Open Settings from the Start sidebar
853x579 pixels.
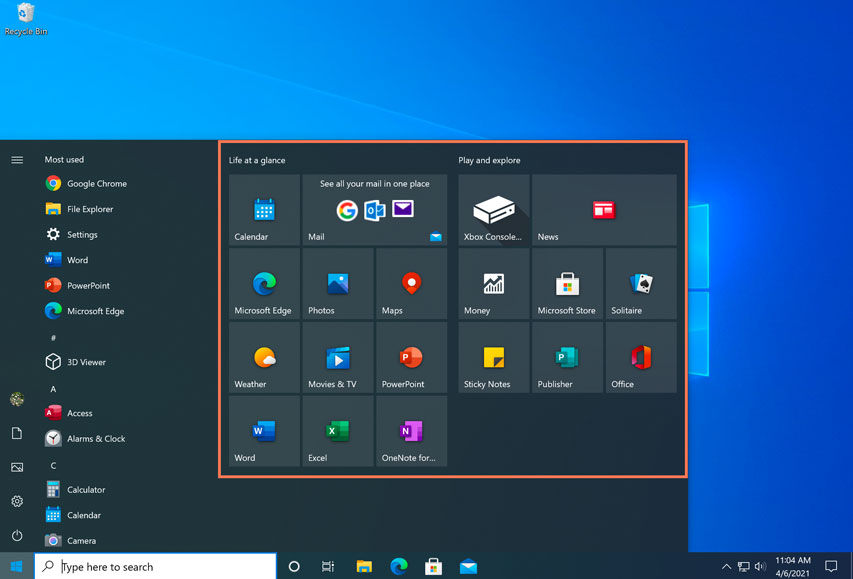(16, 501)
